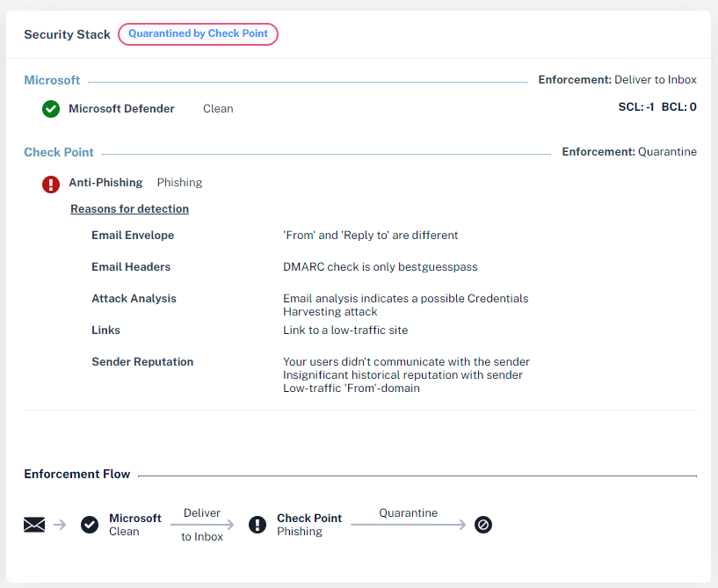Image resolution: width=718 pixels, height=588 pixels.
Task: Click the BCL: 0 value
Action: click(x=679, y=106)
